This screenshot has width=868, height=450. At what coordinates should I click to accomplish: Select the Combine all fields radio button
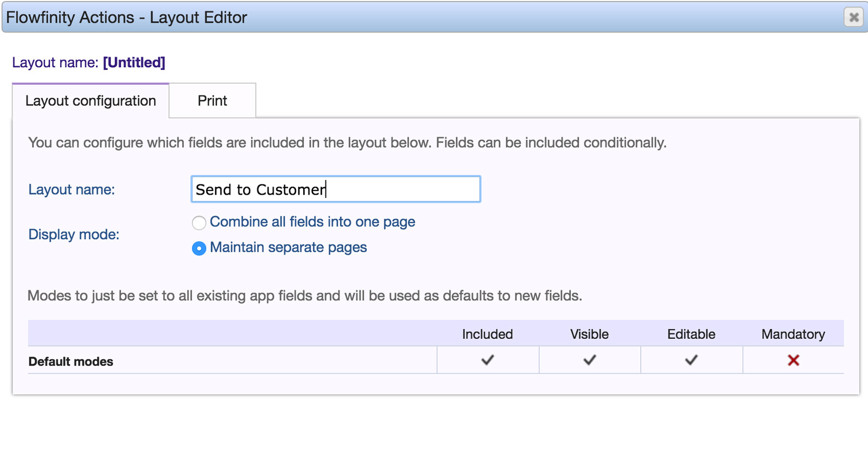(x=199, y=223)
